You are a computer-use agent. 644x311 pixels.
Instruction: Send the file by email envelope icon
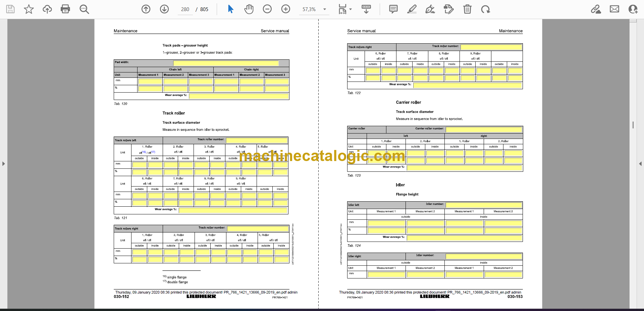point(614,9)
